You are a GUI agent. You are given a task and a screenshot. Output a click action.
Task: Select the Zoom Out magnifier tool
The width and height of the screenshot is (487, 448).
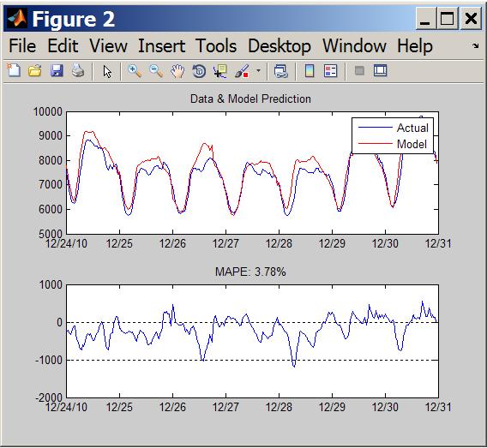coord(156,71)
